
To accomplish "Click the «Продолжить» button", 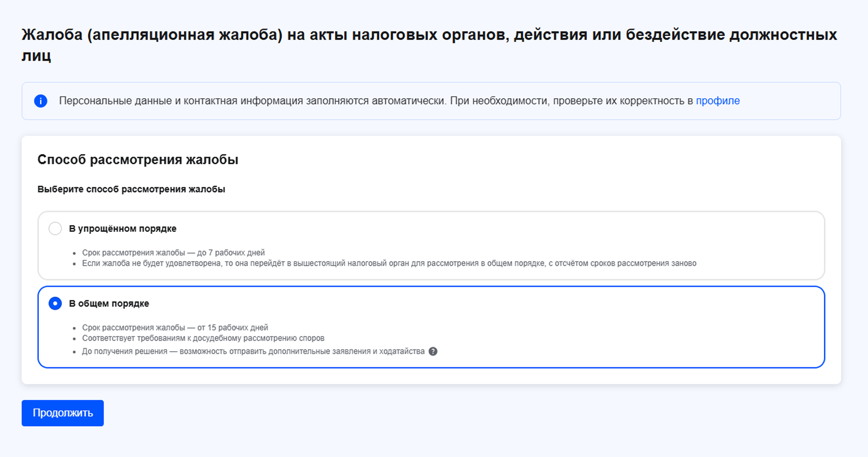I will (63, 413).
